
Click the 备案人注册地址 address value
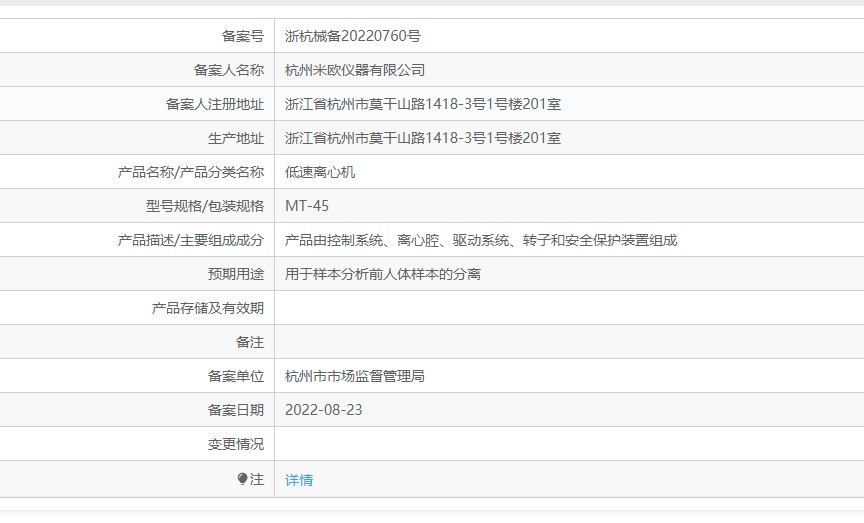[x=422, y=104]
